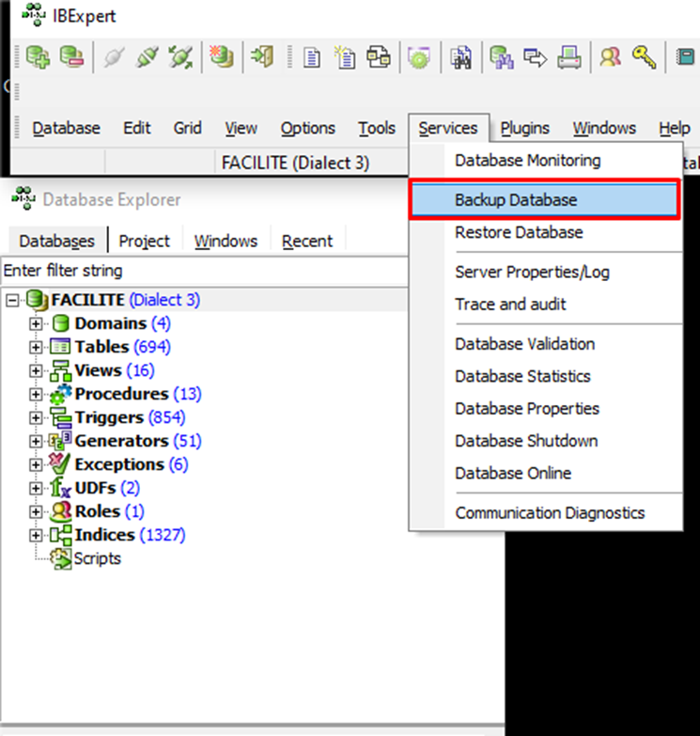Select Backup Database from Services menu
This screenshot has width=700, height=736.
tap(516, 200)
